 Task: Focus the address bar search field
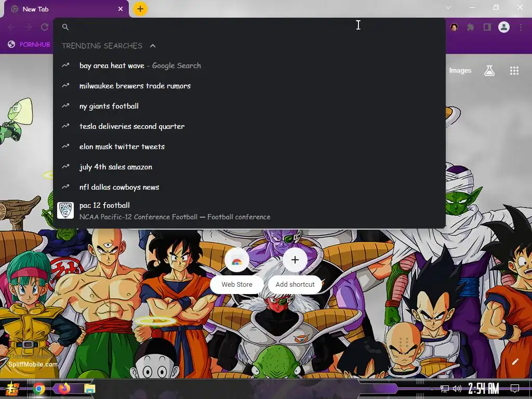tap(249, 27)
